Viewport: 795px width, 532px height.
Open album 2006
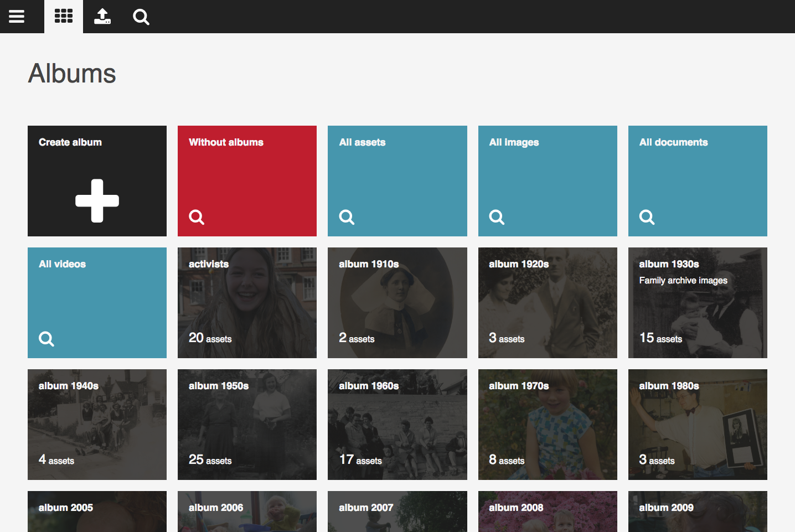click(x=247, y=512)
